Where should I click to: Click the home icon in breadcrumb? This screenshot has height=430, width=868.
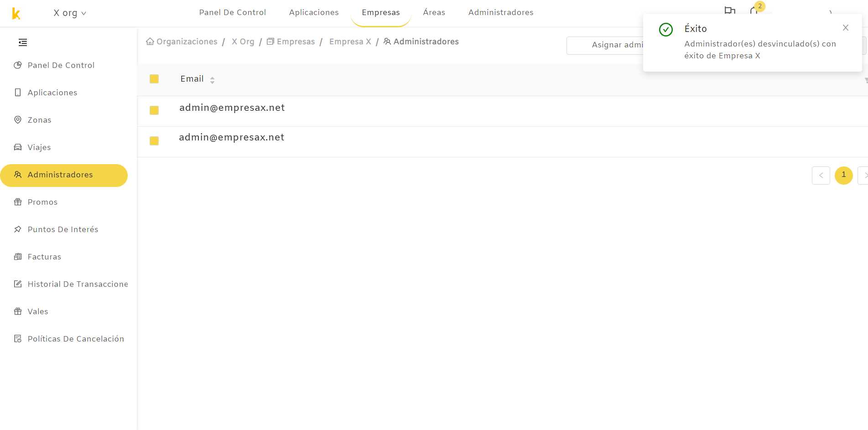(x=150, y=41)
